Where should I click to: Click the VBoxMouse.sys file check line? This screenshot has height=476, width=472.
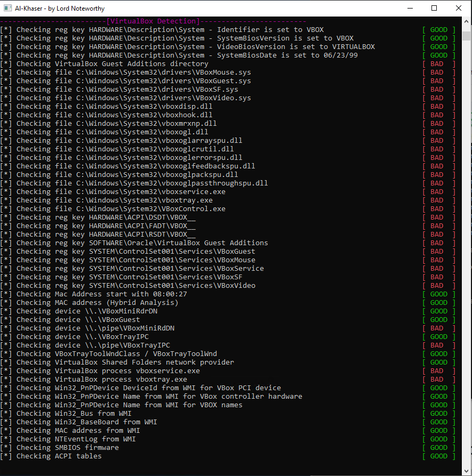coord(228,72)
